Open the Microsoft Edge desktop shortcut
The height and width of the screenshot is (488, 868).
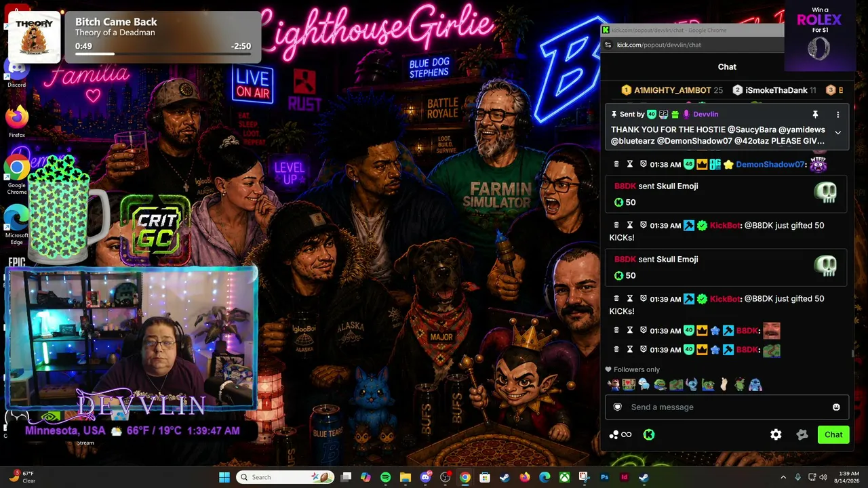[x=16, y=225]
